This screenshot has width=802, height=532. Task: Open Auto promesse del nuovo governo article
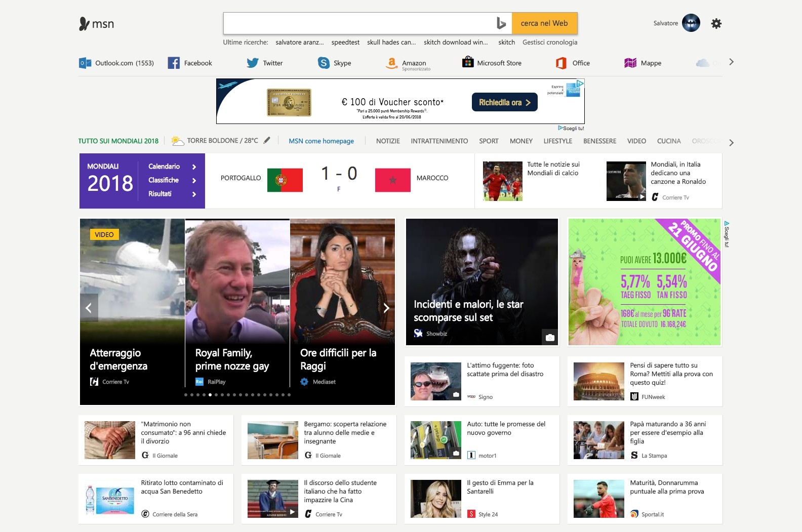[482, 440]
